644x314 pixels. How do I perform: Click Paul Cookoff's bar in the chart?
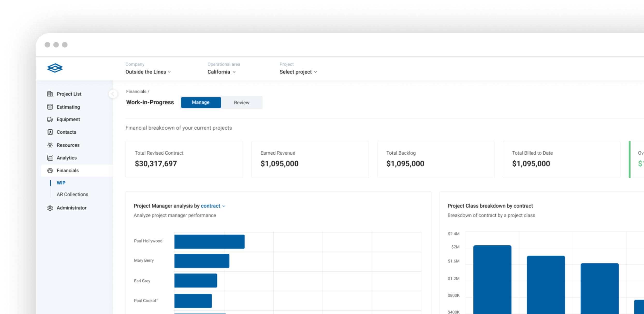(x=193, y=301)
